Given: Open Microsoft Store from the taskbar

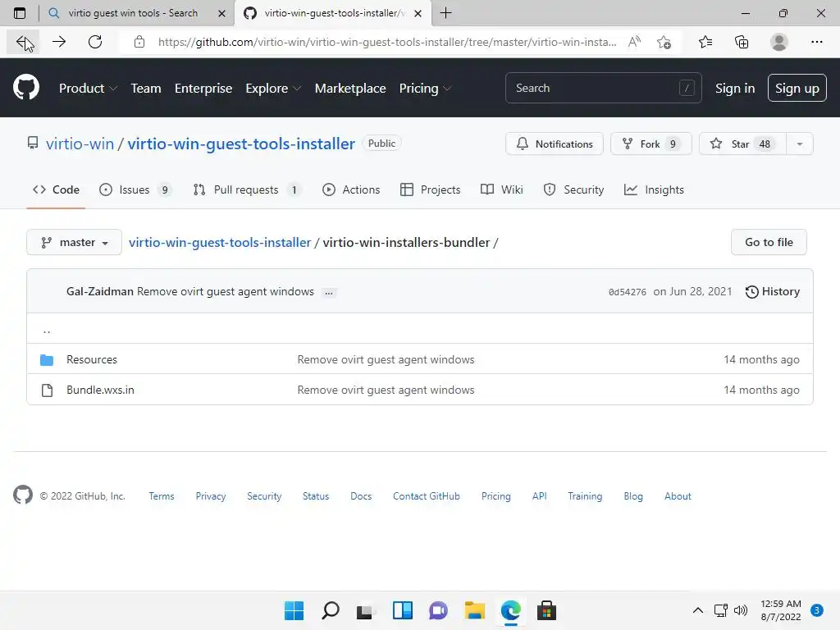Looking at the screenshot, I should click(546, 610).
